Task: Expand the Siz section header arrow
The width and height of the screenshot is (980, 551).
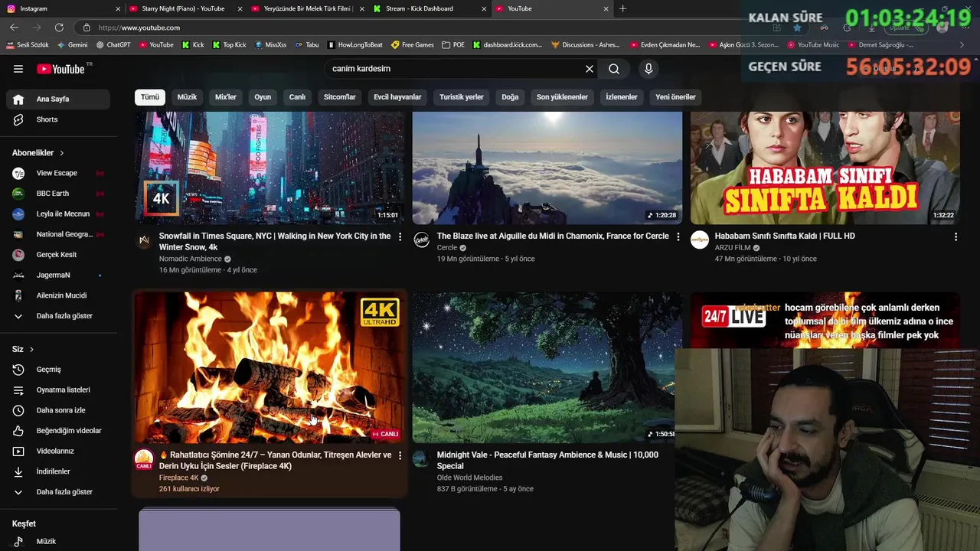Action: click(x=31, y=349)
